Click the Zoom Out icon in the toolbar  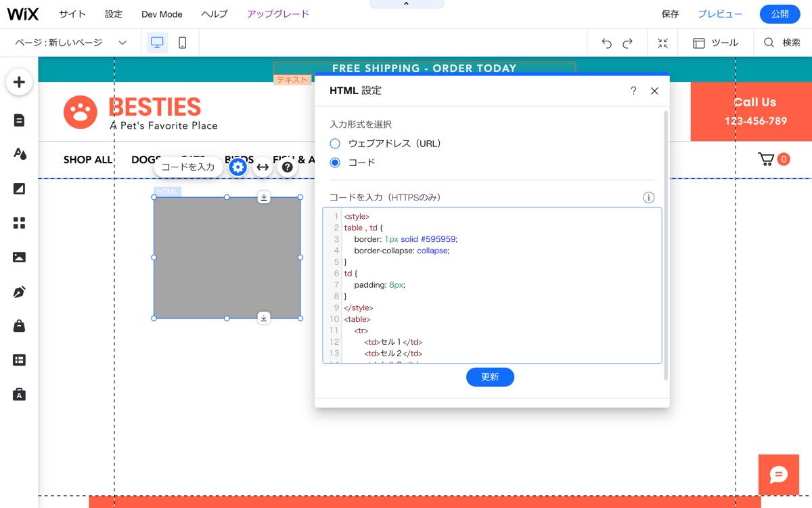(x=662, y=42)
